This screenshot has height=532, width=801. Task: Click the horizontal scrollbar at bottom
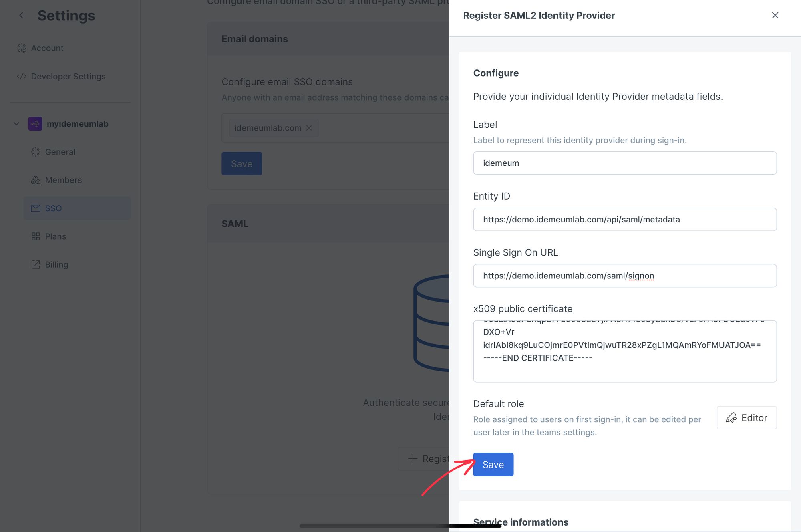pyautogui.click(x=400, y=526)
